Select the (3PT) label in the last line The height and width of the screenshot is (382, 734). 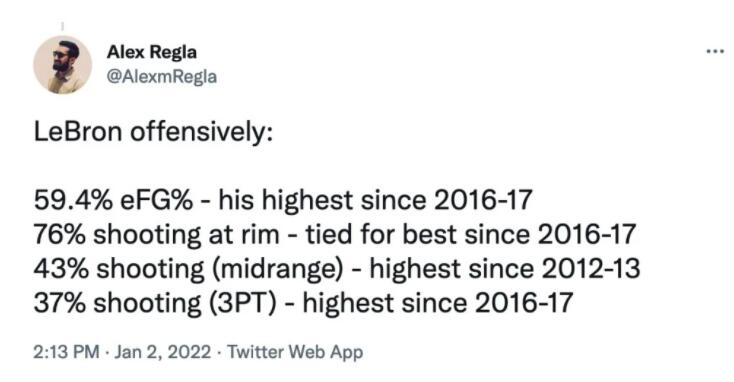pyautogui.click(x=239, y=304)
